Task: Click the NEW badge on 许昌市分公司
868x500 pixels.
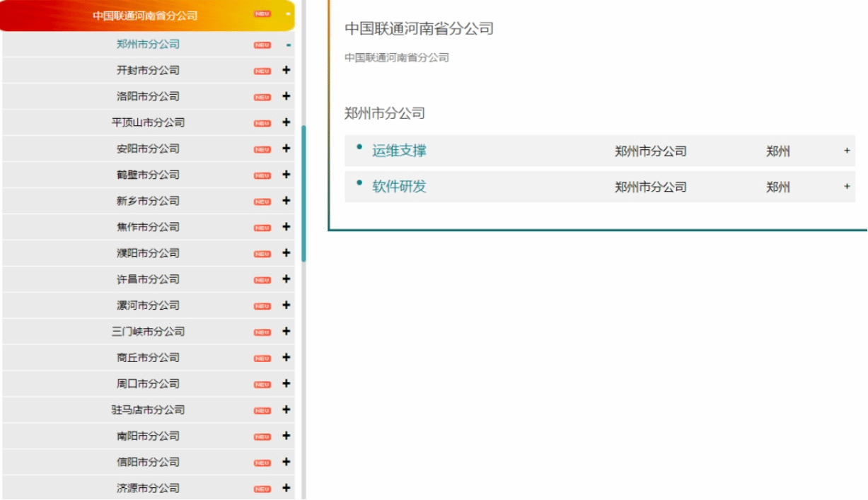Action: pyautogui.click(x=262, y=281)
